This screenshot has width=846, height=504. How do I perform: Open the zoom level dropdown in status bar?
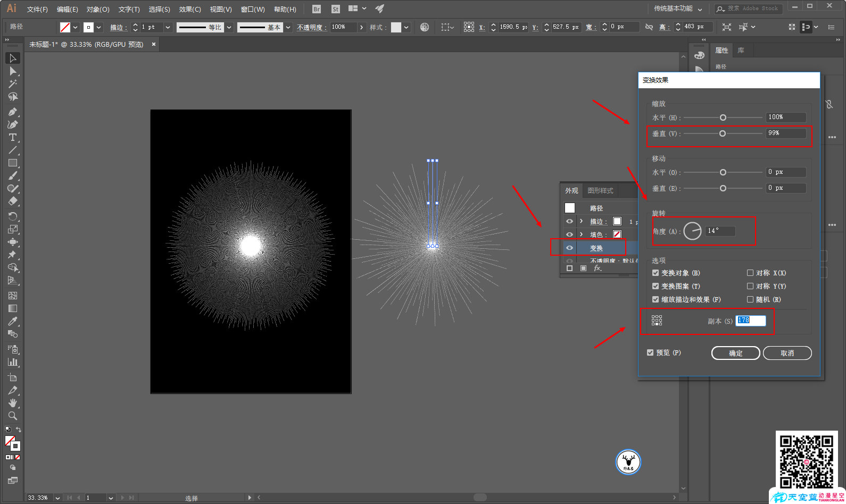(x=57, y=498)
